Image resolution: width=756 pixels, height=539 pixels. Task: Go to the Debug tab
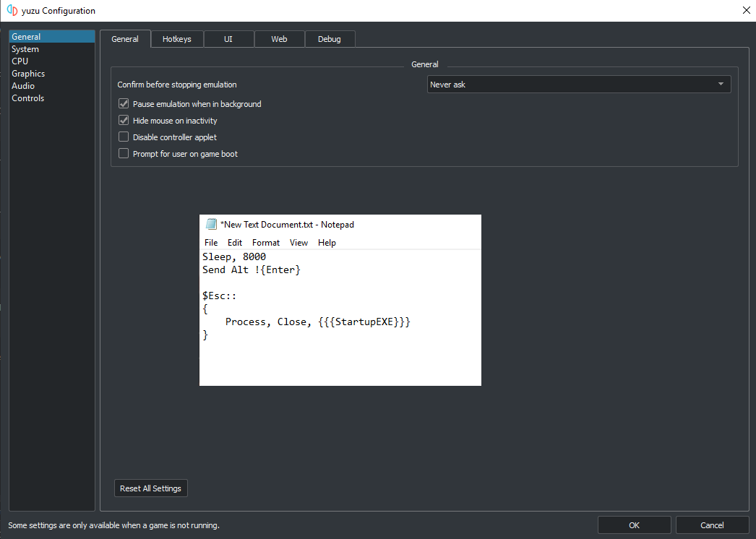coord(330,39)
